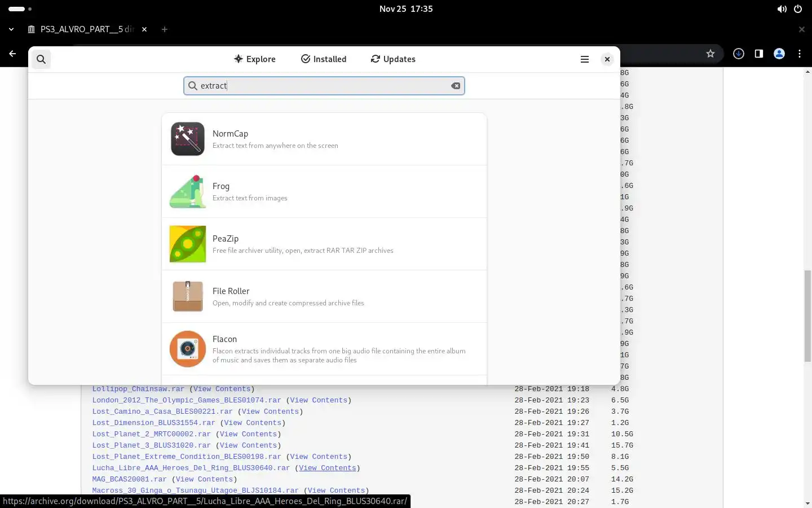
Task: View contents of Lost_Planet_2 rar
Action: (x=248, y=434)
